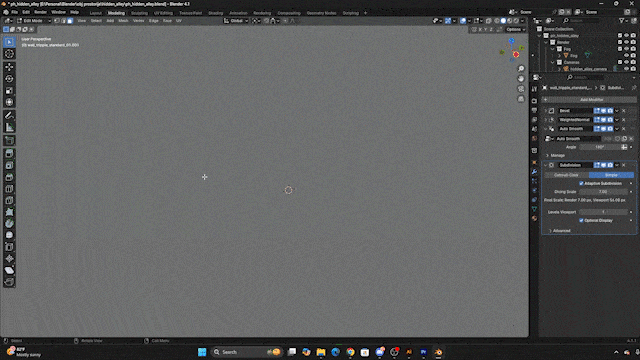Activate the Rotate tool

9,79
